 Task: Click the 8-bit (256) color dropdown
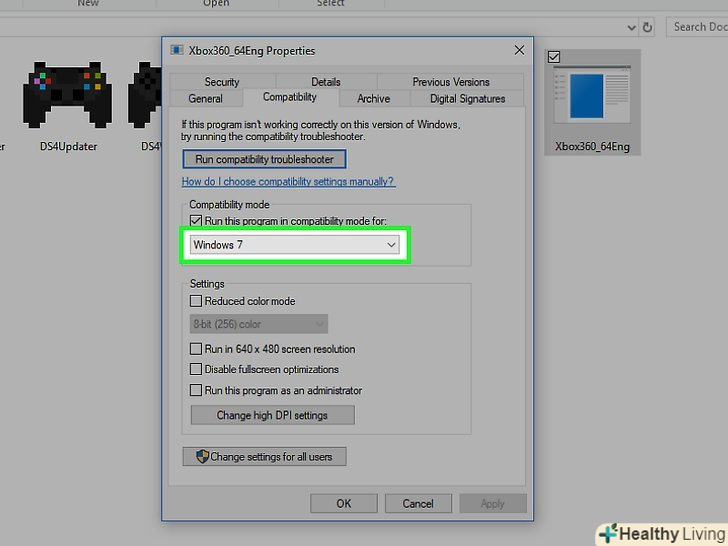click(x=259, y=324)
